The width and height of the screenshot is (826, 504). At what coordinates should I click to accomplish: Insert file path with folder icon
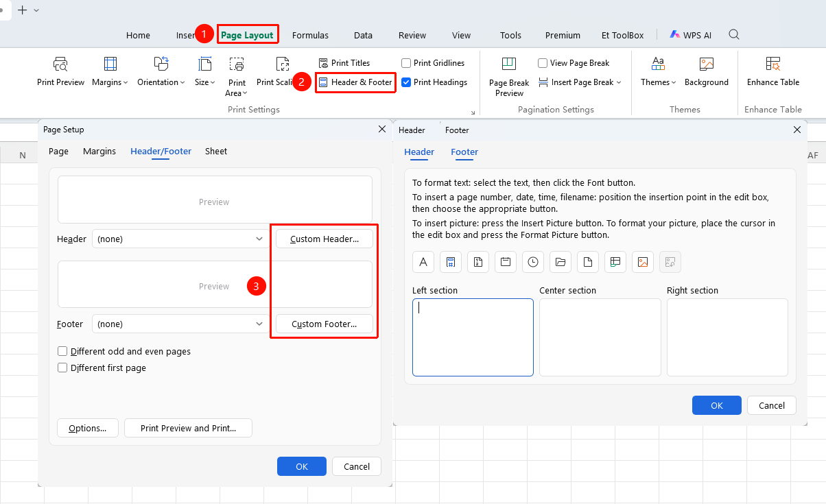[560, 262]
